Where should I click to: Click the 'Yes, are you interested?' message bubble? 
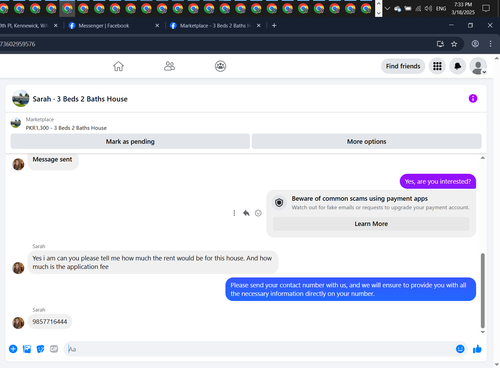tap(438, 181)
